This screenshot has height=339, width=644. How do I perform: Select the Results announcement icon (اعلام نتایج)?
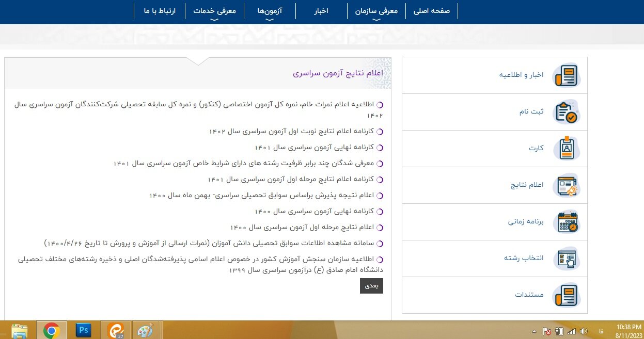(x=567, y=186)
